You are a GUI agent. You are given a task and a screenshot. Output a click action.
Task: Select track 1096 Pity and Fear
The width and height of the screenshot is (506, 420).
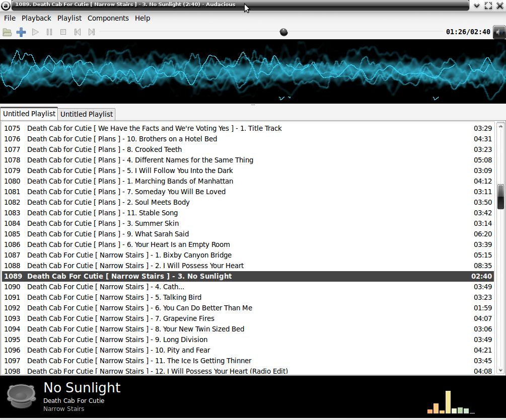click(248, 351)
